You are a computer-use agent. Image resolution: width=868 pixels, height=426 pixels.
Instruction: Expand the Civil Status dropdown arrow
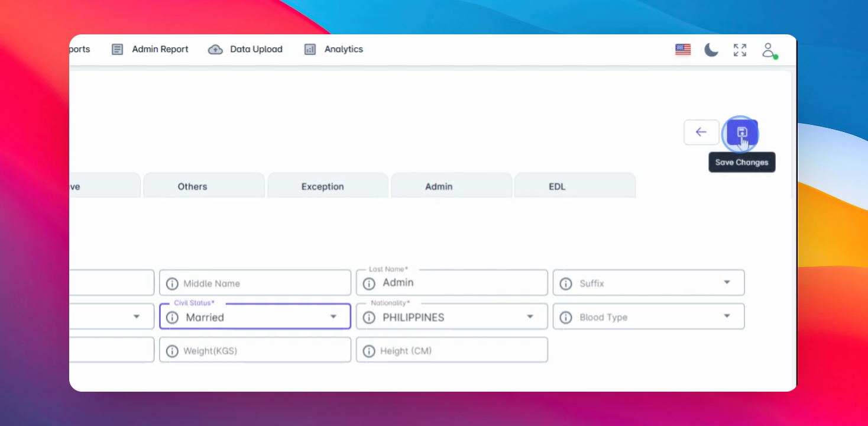333,317
